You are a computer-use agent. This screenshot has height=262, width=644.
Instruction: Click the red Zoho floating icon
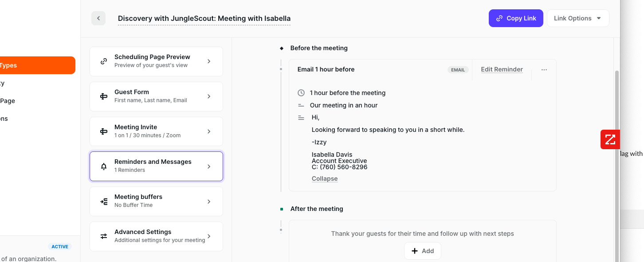(x=610, y=139)
